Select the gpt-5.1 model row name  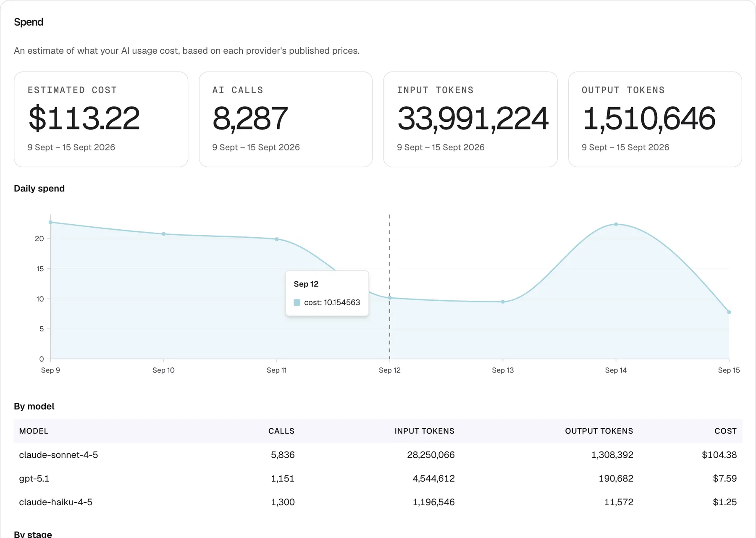pos(34,478)
